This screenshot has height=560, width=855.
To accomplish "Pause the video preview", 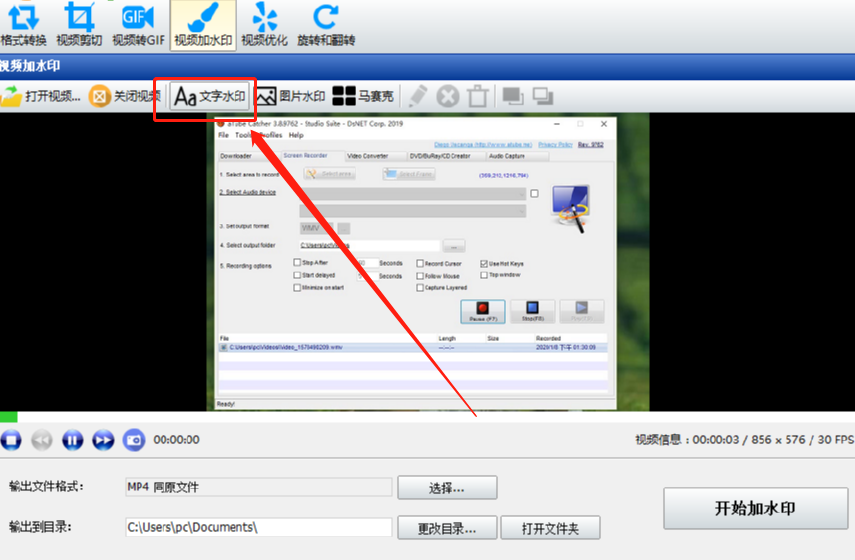I will pos(73,439).
